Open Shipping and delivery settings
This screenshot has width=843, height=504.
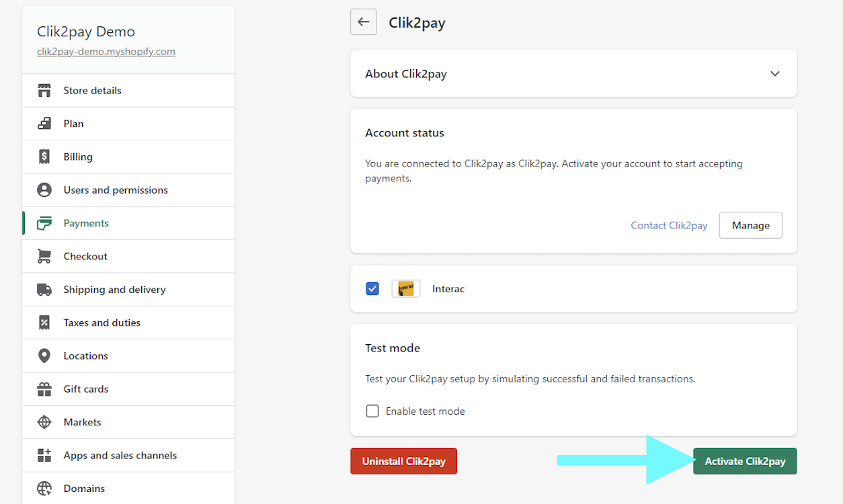tap(128, 290)
